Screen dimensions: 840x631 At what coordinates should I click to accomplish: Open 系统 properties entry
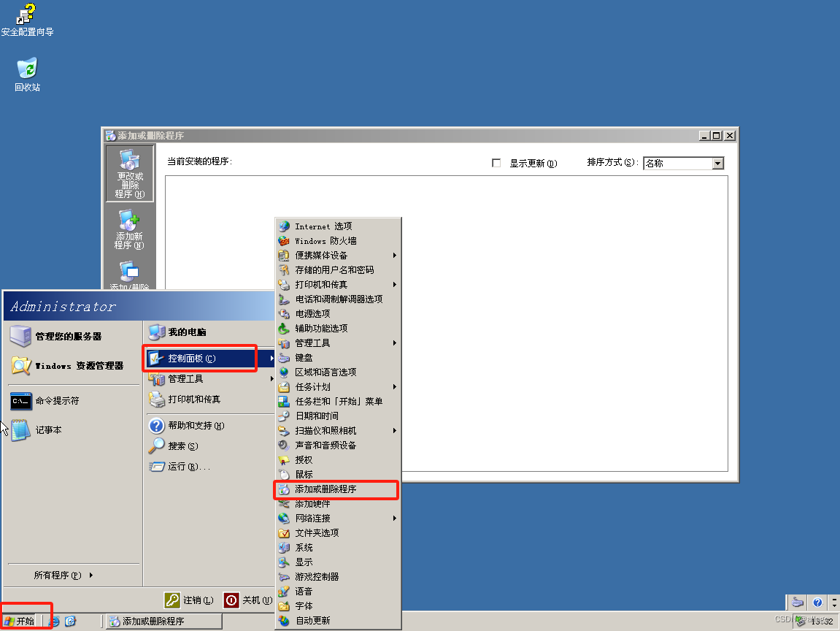tap(338, 547)
